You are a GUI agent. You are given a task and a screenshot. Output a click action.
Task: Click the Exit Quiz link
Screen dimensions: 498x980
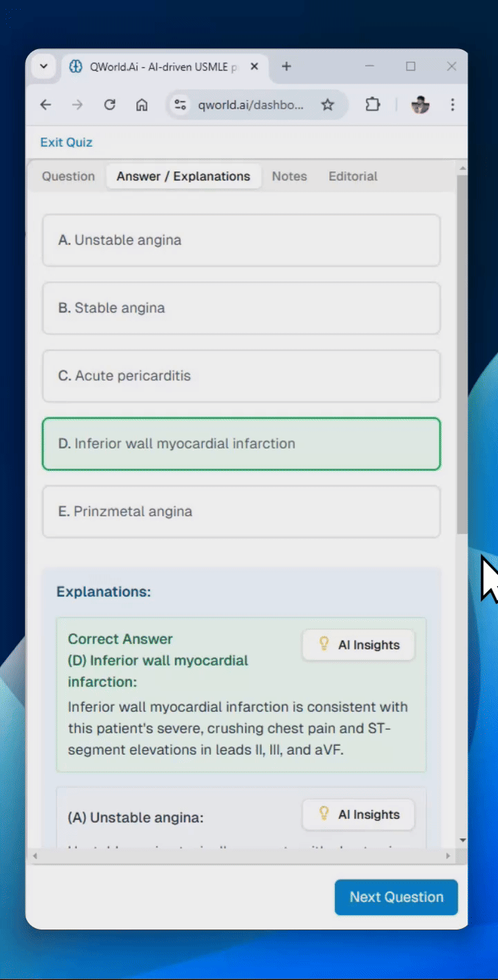[x=66, y=142]
